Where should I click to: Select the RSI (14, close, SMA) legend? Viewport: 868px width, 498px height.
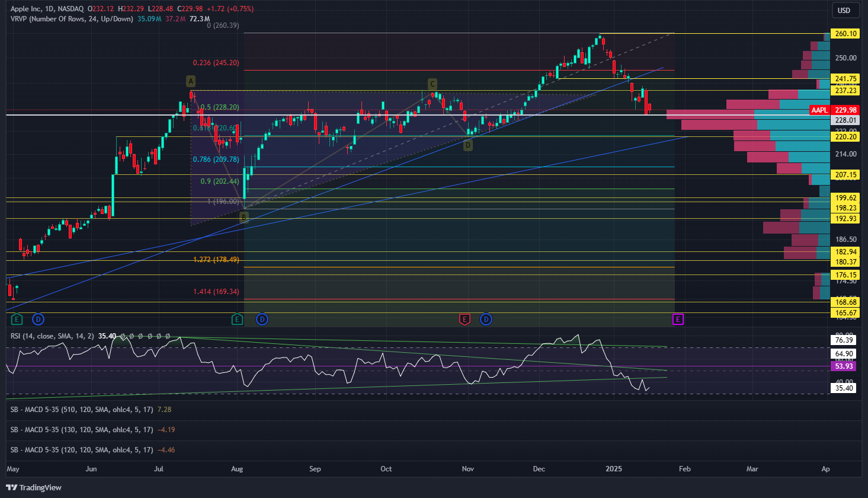[52, 336]
